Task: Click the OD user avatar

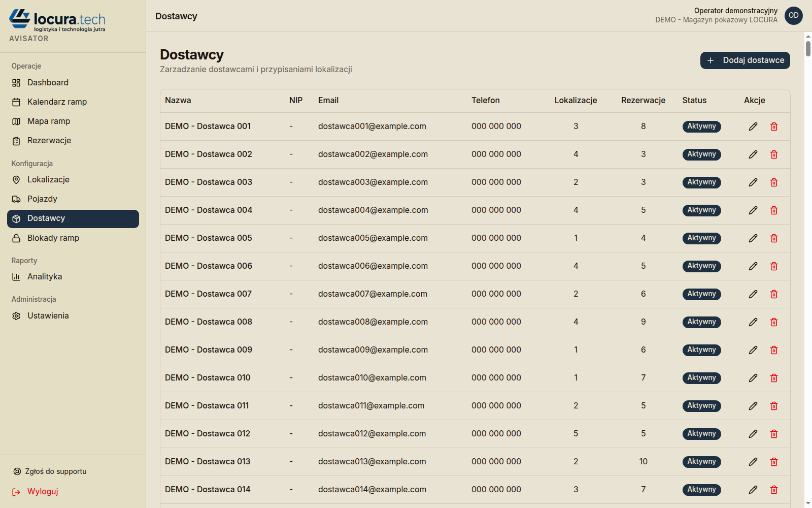Action: pyautogui.click(x=794, y=16)
